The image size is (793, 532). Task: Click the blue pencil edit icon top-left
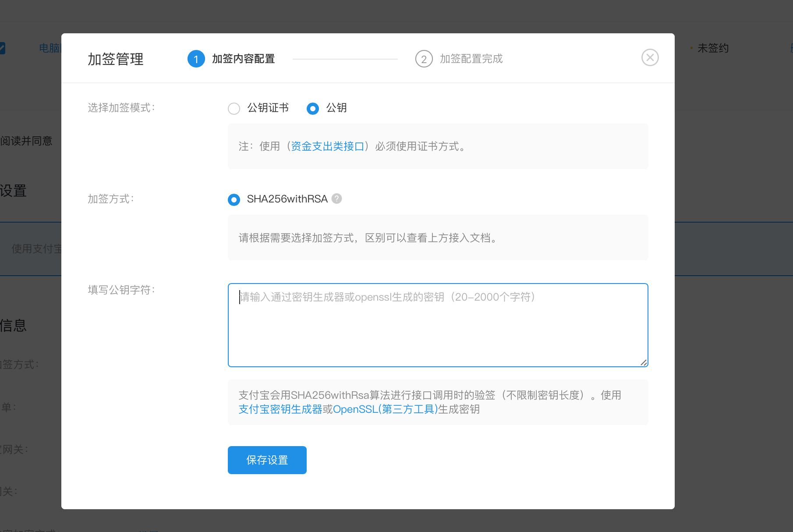click(3, 48)
